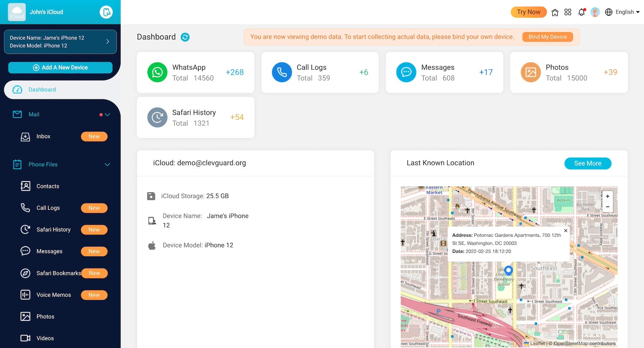Click the Phone Files clipboard icon
The height and width of the screenshot is (348, 644).
pyautogui.click(x=17, y=164)
